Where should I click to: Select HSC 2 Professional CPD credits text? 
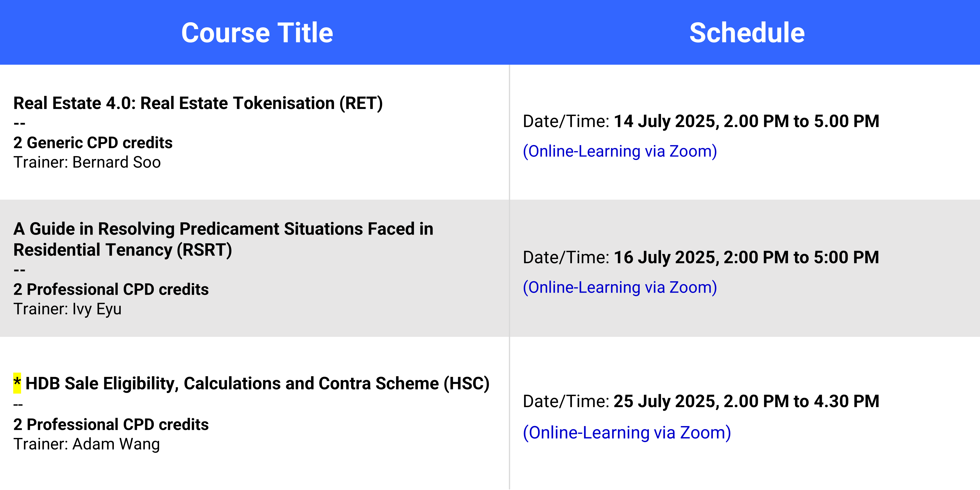111,425
